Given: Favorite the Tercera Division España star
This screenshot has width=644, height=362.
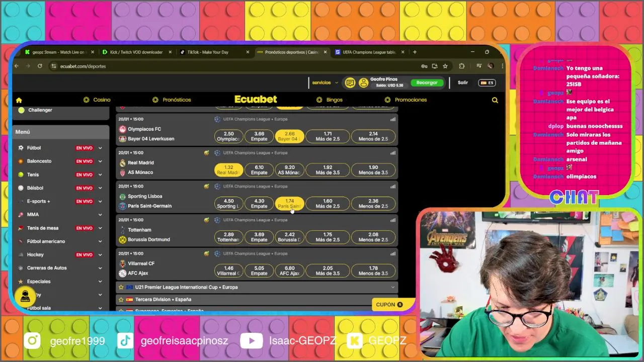Looking at the screenshot, I should point(121,300).
